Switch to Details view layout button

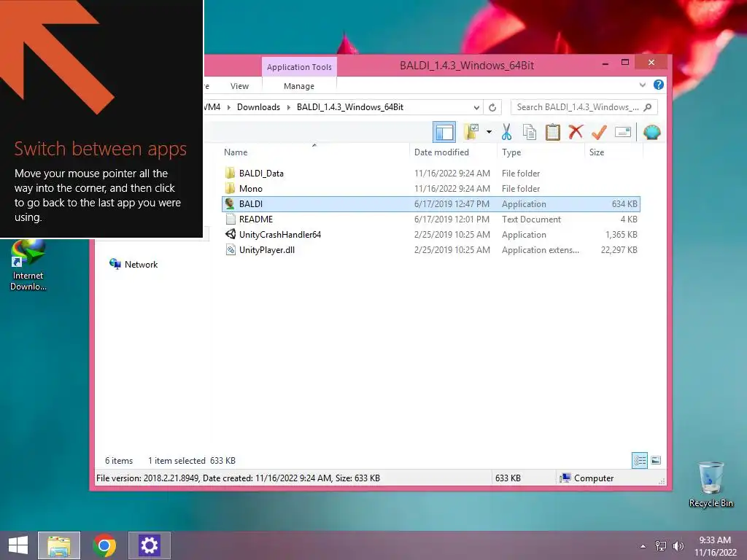(x=639, y=460)
